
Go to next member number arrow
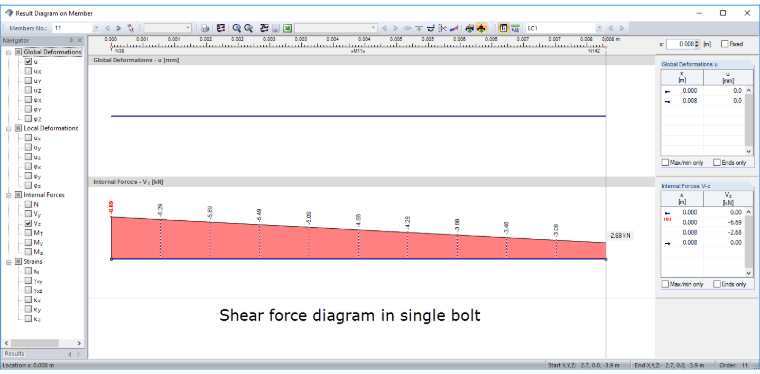(119, 28)
